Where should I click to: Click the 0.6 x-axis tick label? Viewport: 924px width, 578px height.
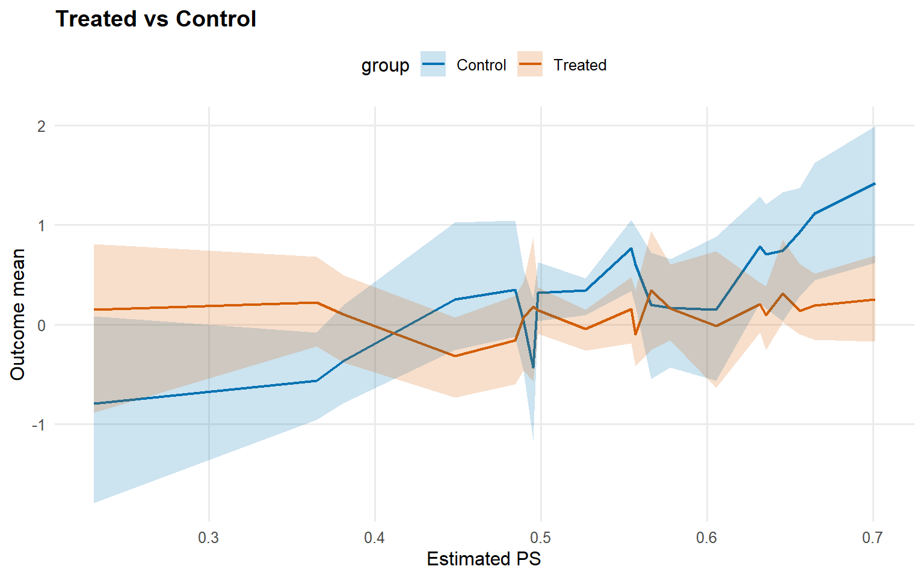click(707, 538)
